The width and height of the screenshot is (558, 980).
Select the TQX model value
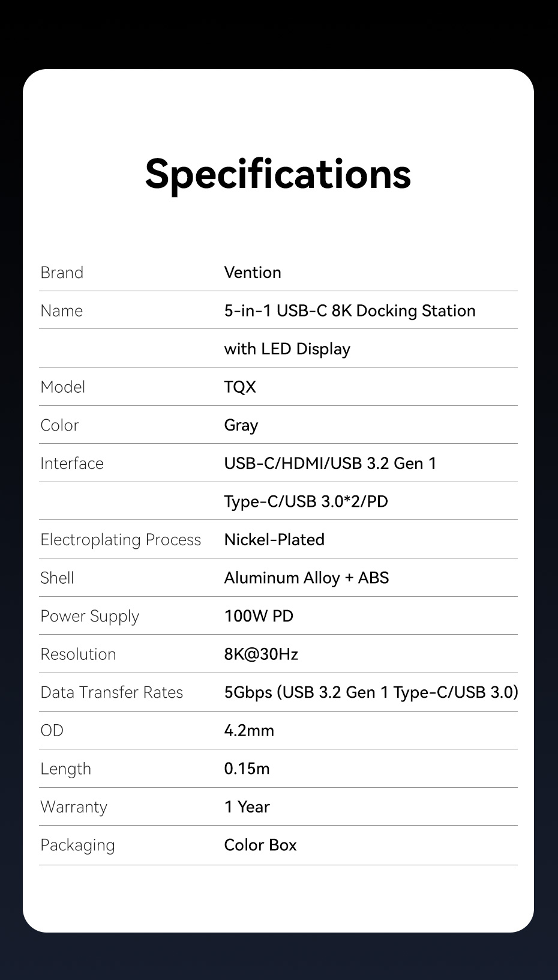point(240,387)
